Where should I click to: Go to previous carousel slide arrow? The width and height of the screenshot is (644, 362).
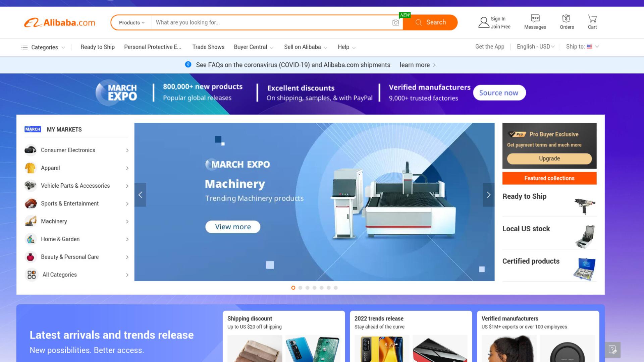[140, 195]
